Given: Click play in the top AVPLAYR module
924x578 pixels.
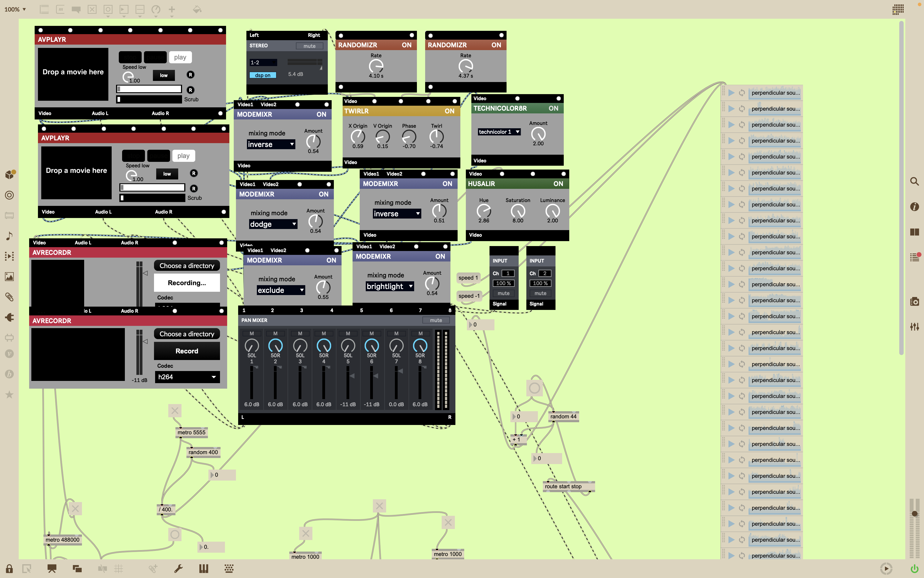Looking at the screenshot, I should [180, 57].
